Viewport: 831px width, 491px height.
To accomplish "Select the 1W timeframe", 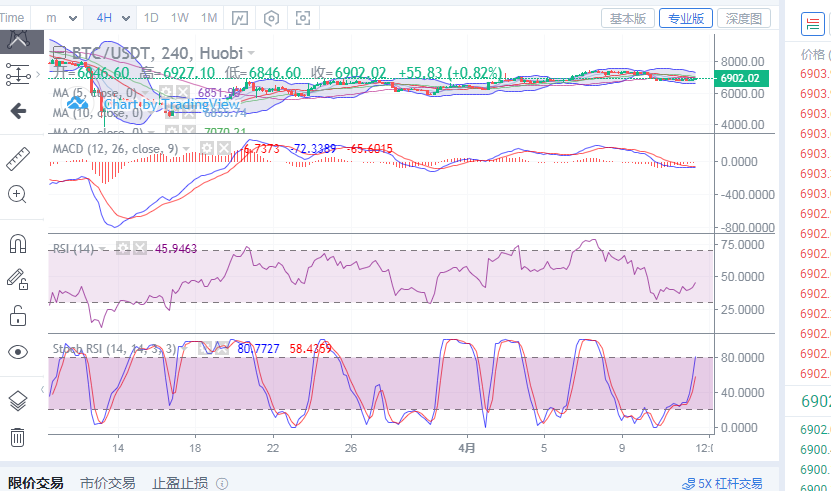I will point(180,18).
